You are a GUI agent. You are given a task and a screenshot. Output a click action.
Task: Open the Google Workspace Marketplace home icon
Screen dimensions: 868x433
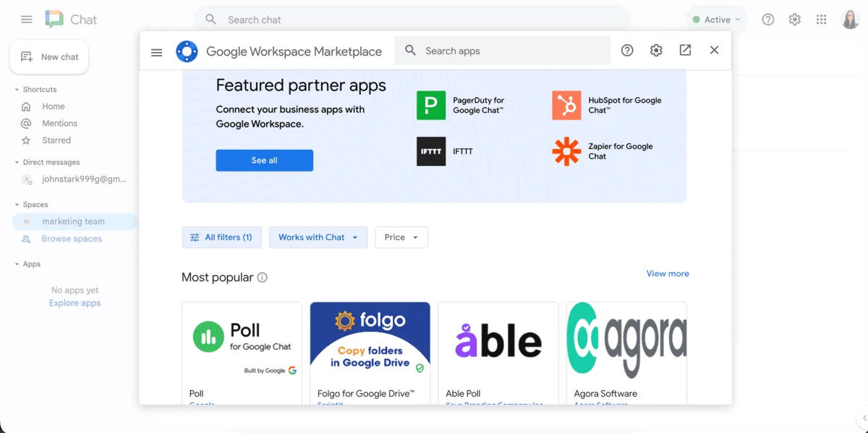(x=187, y=51)
